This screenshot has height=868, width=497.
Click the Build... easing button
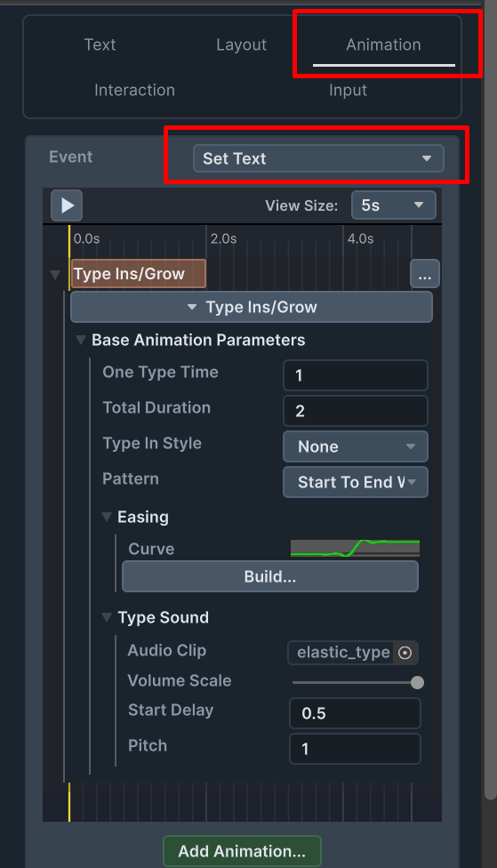tap(270, 576)
